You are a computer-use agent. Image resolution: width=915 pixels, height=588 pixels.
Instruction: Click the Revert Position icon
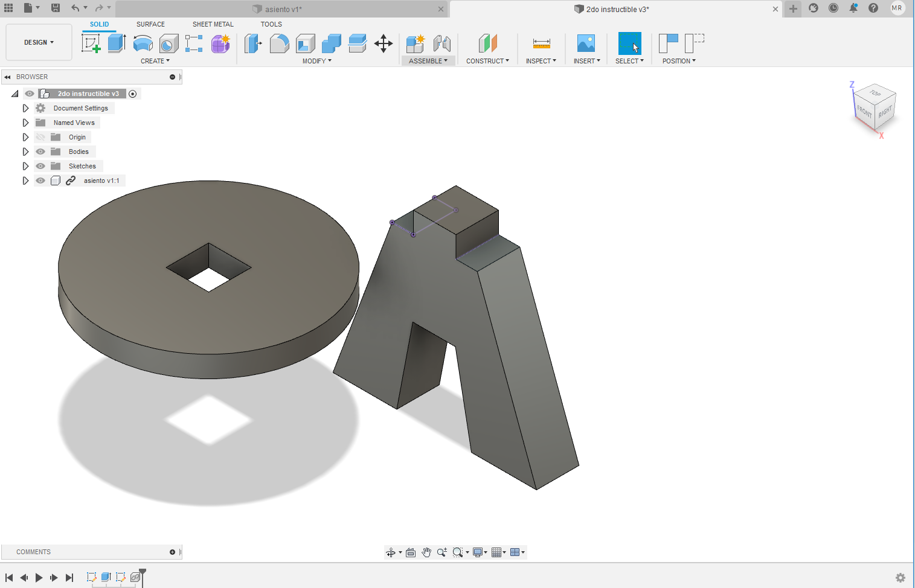tap(695, 43)
